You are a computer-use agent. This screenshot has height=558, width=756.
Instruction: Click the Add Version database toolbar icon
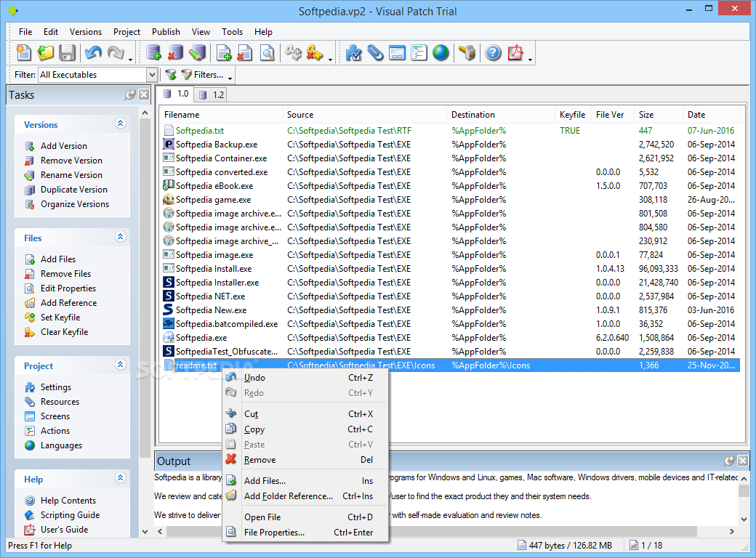click(x=153, y=53)
